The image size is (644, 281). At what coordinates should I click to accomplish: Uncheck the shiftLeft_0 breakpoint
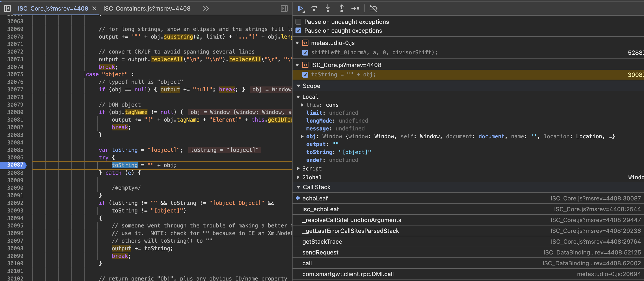[x=305, y=53]
